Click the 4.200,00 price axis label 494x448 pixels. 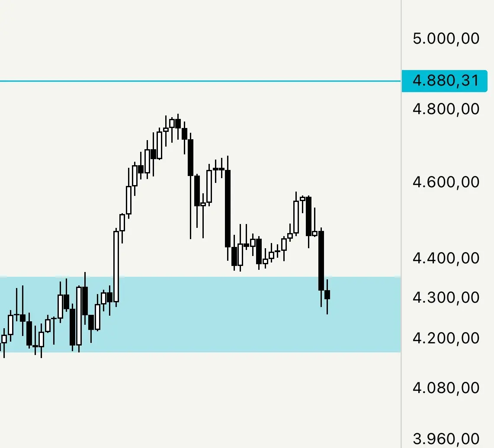pos(446,338)
